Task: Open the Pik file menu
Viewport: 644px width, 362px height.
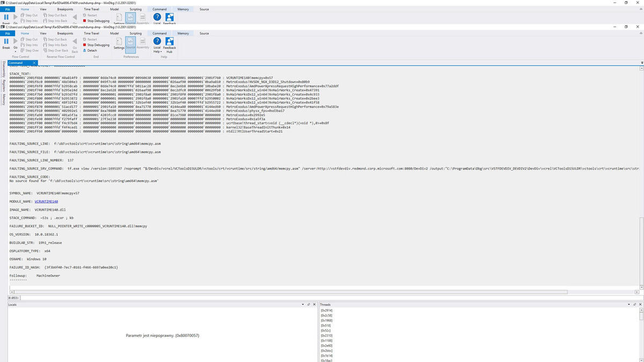Action: 7,33
